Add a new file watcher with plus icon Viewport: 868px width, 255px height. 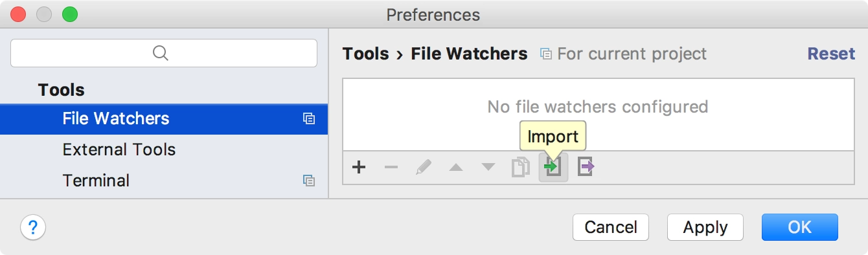click(359, 168)
